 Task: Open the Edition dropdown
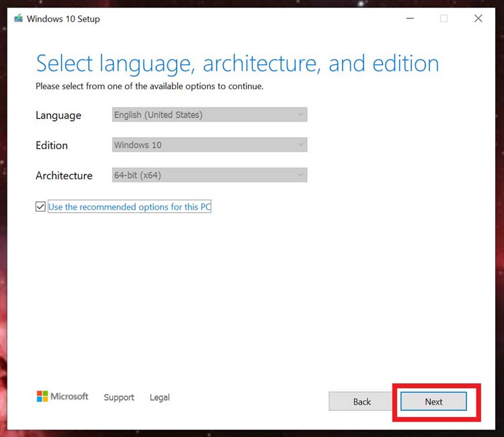(210, 145)
